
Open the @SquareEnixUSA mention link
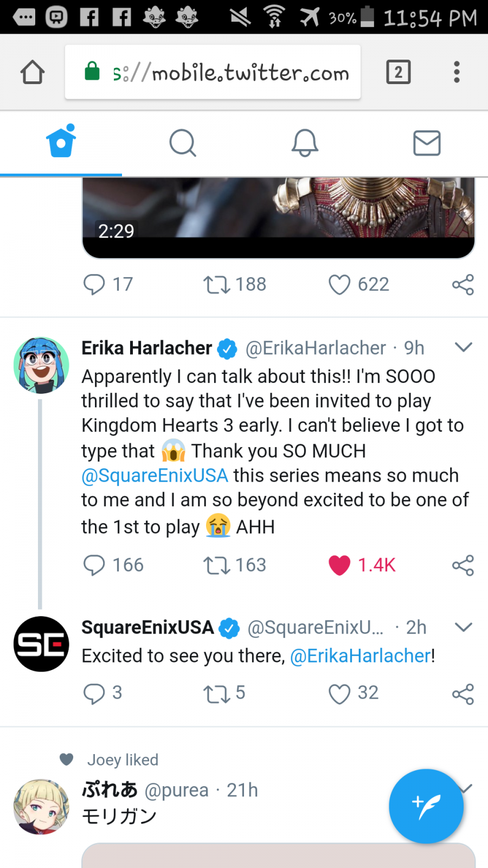pyautogui.click(x=155, y=476)
